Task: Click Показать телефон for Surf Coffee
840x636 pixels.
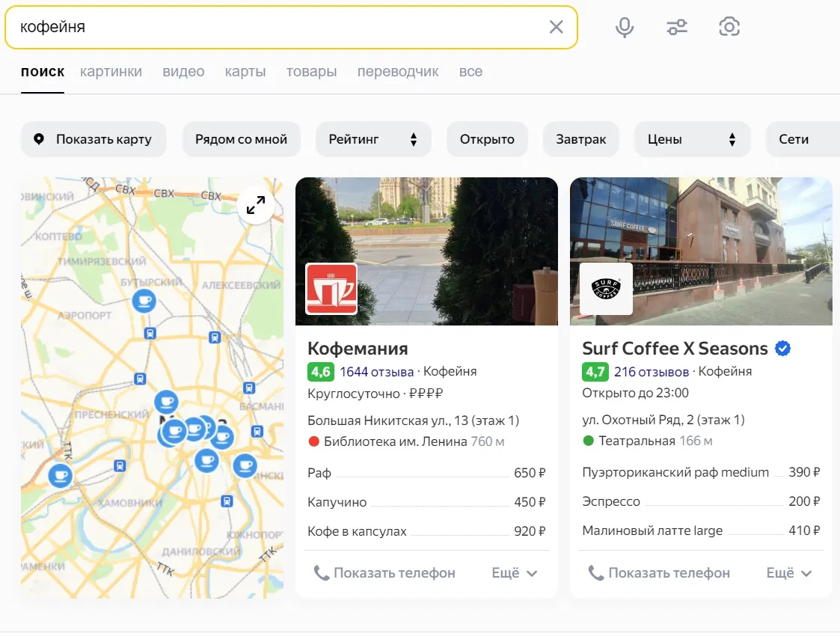Action: pos(659,573)
